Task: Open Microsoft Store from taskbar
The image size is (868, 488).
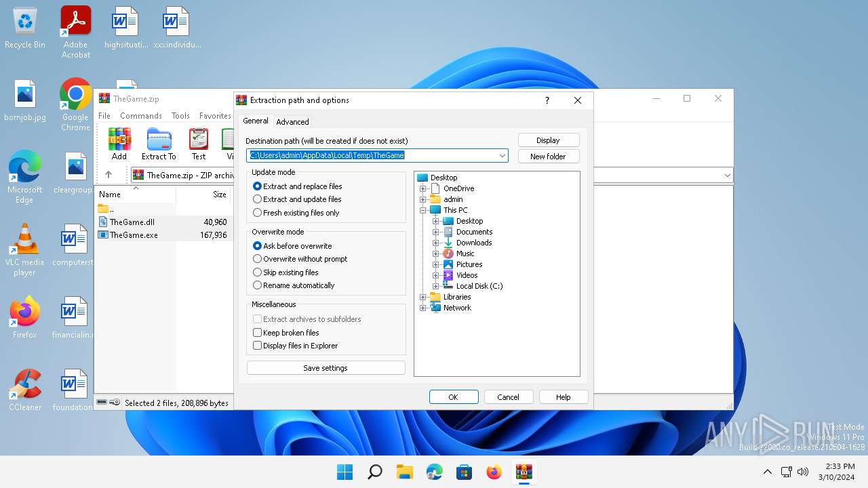Action: click(465, 472)
